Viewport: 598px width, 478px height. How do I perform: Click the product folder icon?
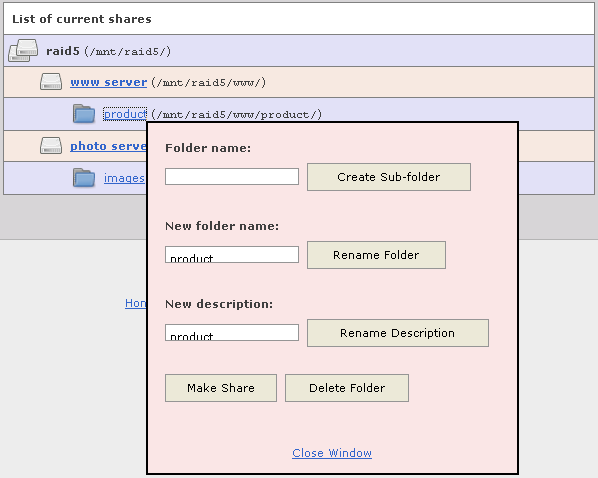[x=84, y=113]
